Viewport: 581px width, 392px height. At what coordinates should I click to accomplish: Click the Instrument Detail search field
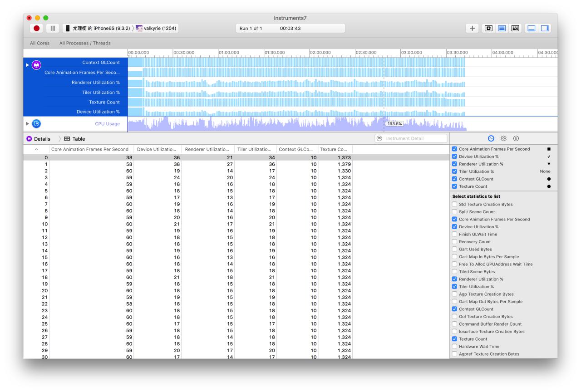414,139
